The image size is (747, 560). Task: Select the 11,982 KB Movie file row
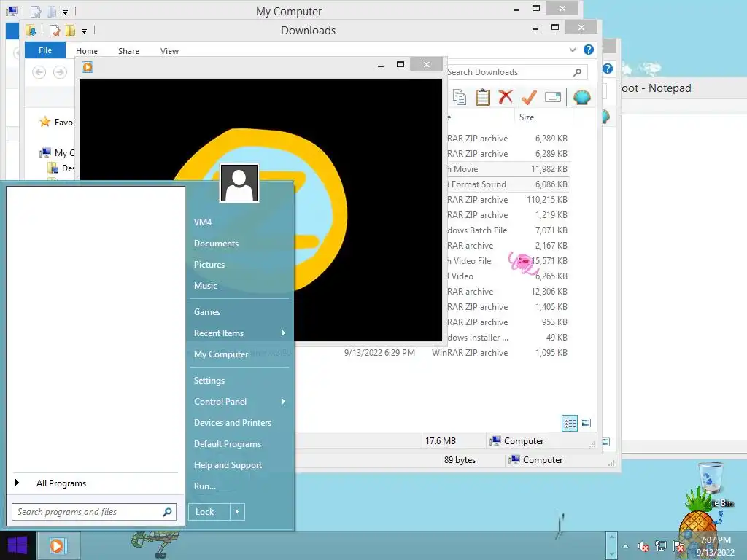pyautogui.click(x=508, y=169)
